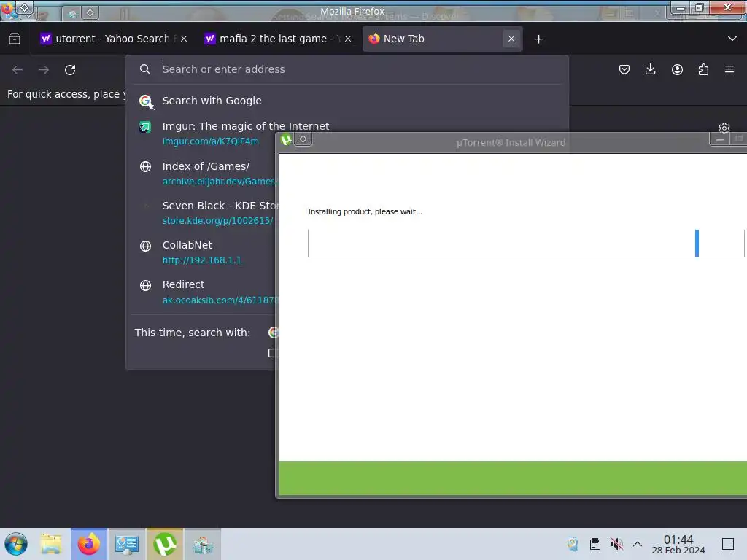Open the CollabNet suggestion

pos(187,245)
